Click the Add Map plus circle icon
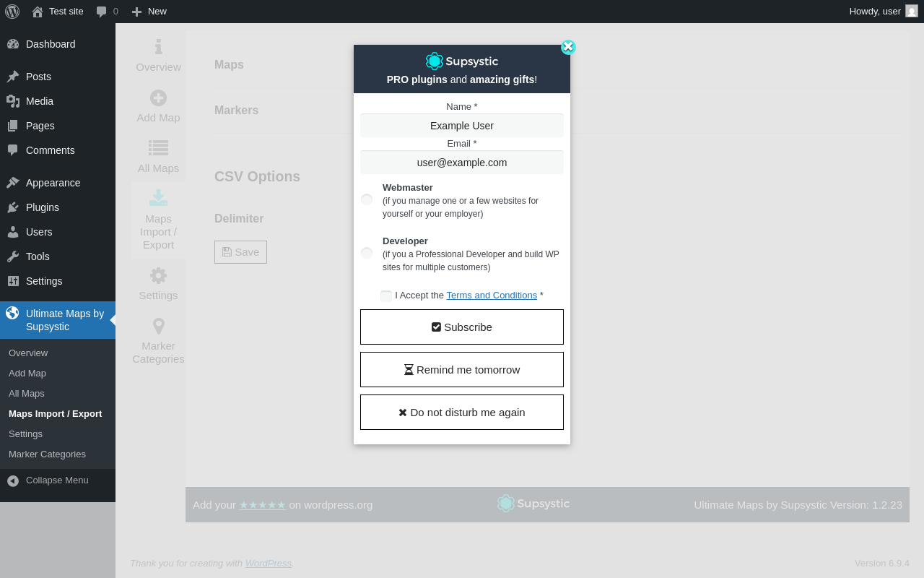 (158, 98)
